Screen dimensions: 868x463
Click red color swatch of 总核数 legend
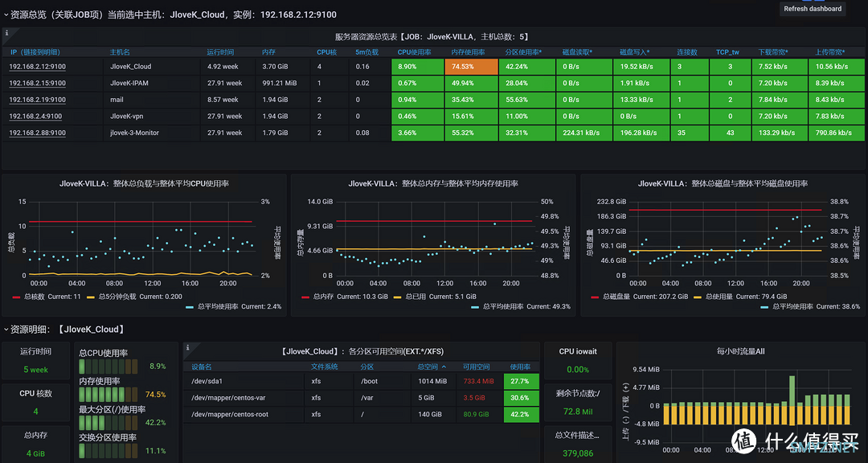pyautogui.click(x=17, y=297)
